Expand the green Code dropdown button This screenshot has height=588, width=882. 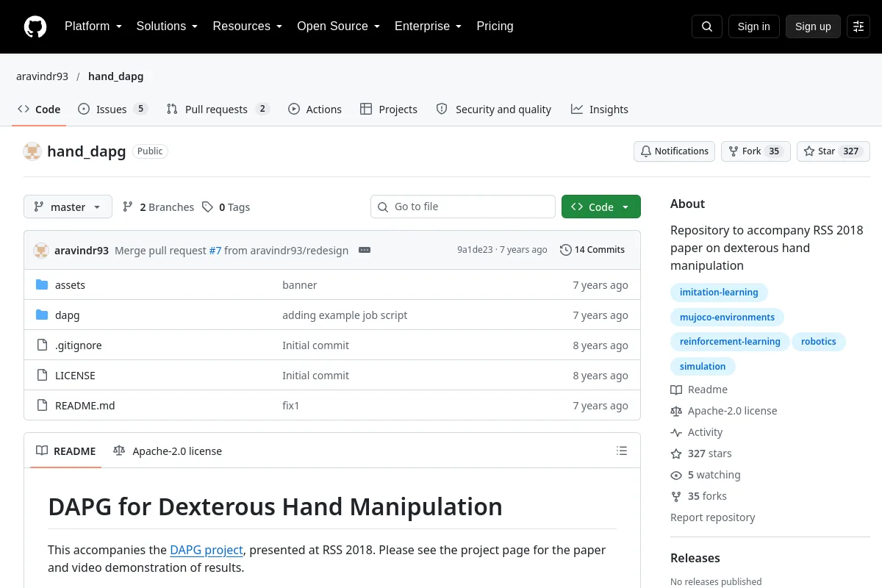coord(601,207)
